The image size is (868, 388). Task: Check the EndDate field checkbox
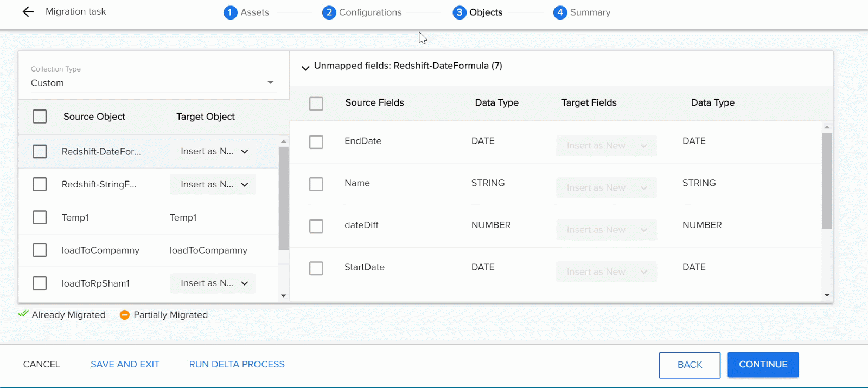pyautogui.click(x=316, y=142)
